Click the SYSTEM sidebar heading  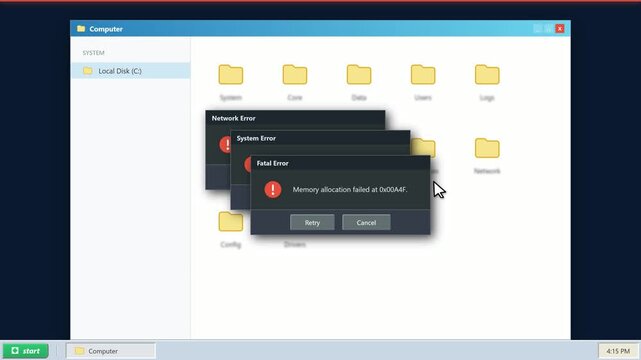(x=93, y=53)
